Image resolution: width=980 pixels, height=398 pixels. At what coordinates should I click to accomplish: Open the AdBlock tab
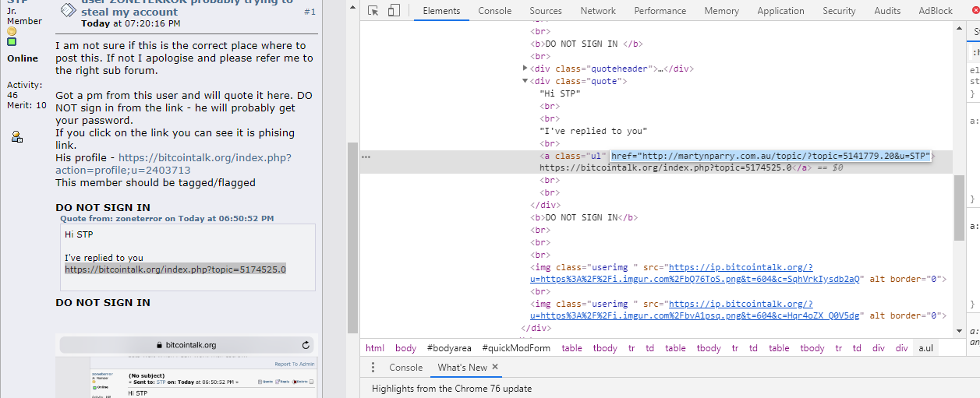pos(936,11)
